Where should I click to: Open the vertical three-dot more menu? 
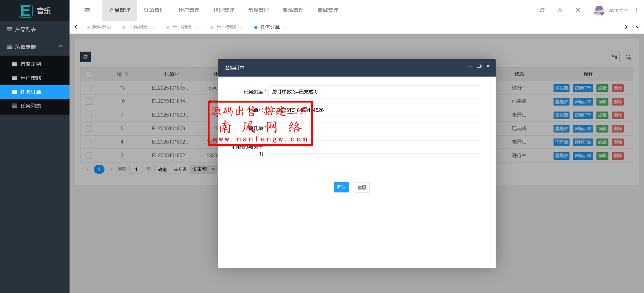tap(637, 10)
